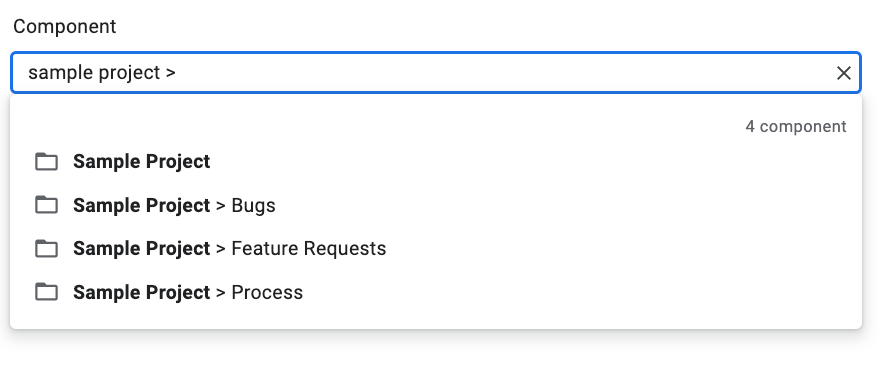Click the "4 component" results count
The height and width of the screenshot is (375, 881).
pyautogui.click(x=796, y=126)
